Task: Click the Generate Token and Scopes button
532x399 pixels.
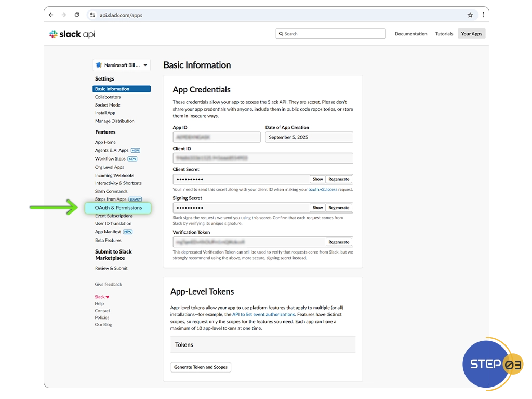Action: click(x=201, y=367)
